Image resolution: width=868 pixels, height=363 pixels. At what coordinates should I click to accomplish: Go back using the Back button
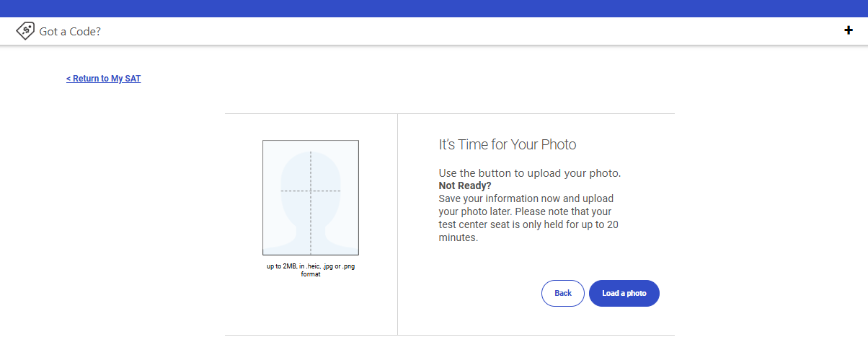click(562, 293)
